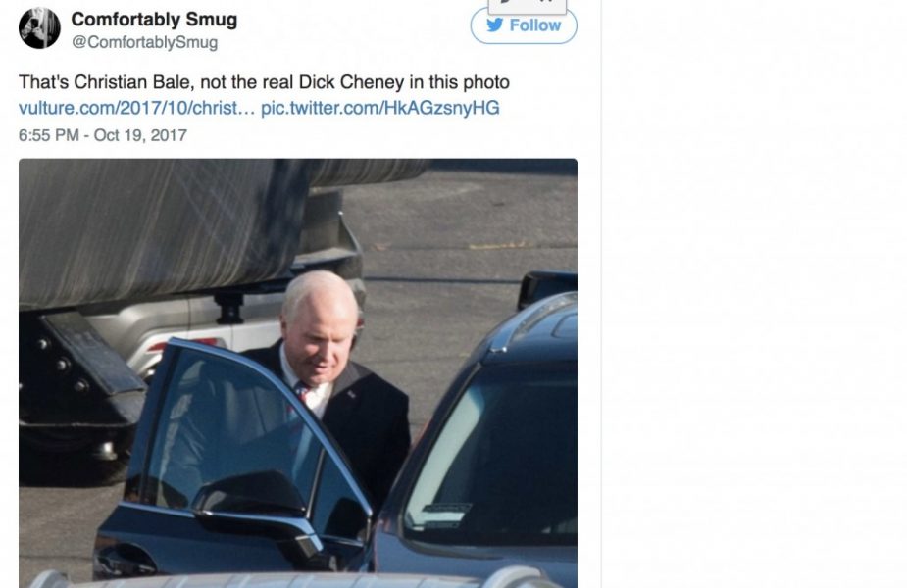
Task: Click the partial popup above the Follow button
Action: pyautogui.click(x=527, y=6)
